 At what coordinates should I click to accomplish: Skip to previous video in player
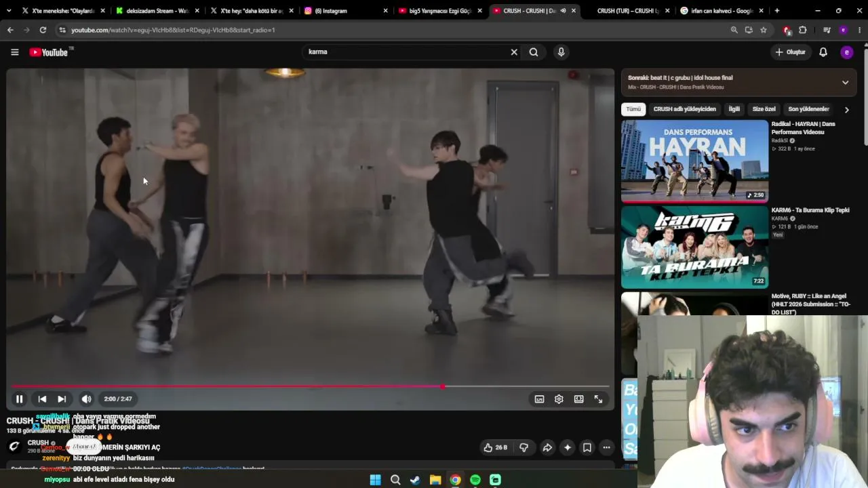42,399
